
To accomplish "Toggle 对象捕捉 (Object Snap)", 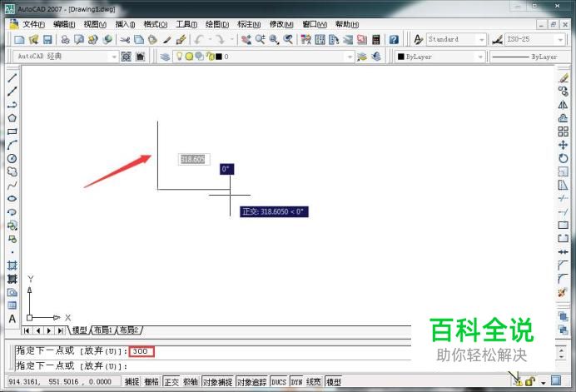I will click(x=218, y=382).
